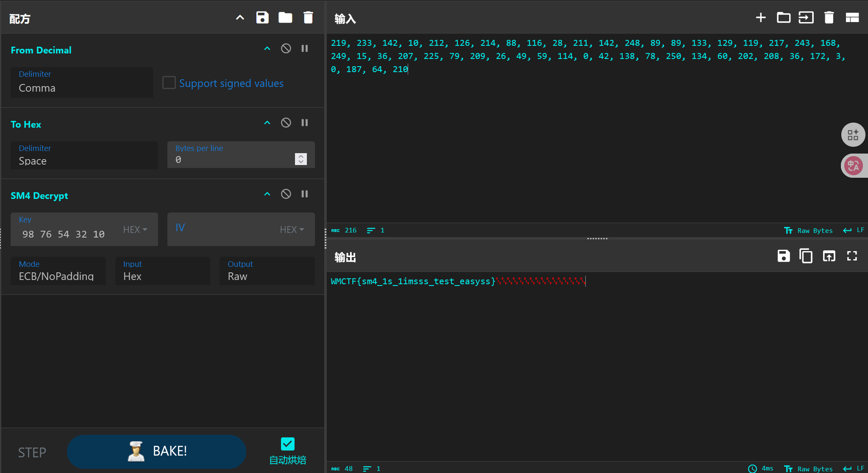Disable the SM4 Decrypt operation
The image size is (868, 473).
point(286,194)
